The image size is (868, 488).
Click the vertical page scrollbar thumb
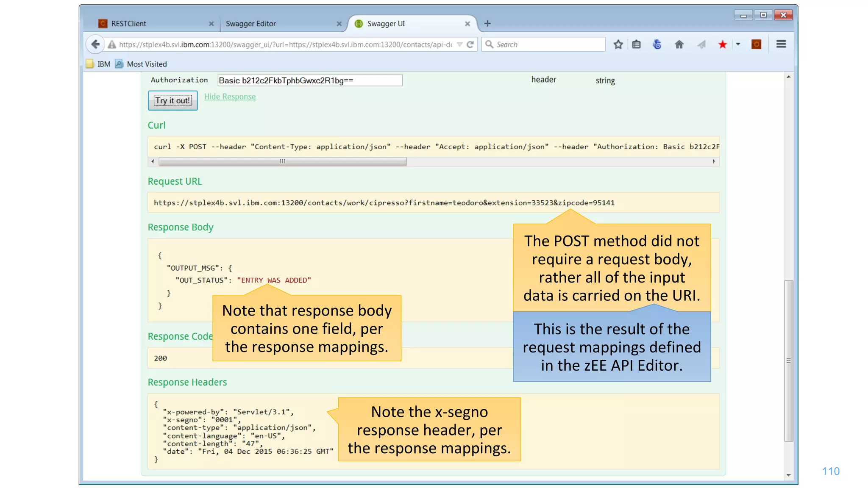point(788,360)
